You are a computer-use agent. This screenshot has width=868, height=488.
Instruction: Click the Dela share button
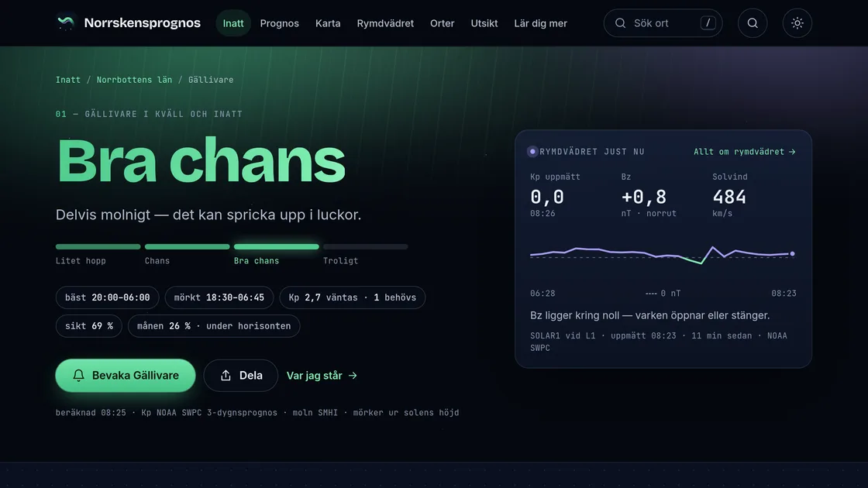click(x=241, y=376)
